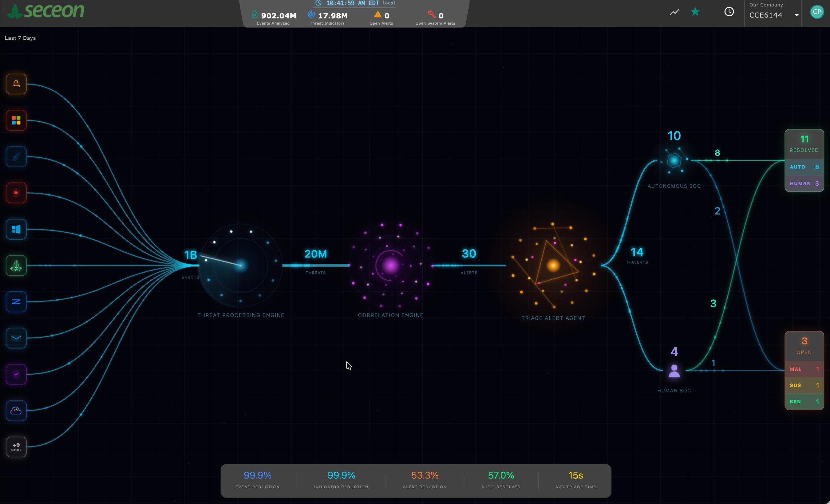Click the red shield source icon

tap(16, 193)
